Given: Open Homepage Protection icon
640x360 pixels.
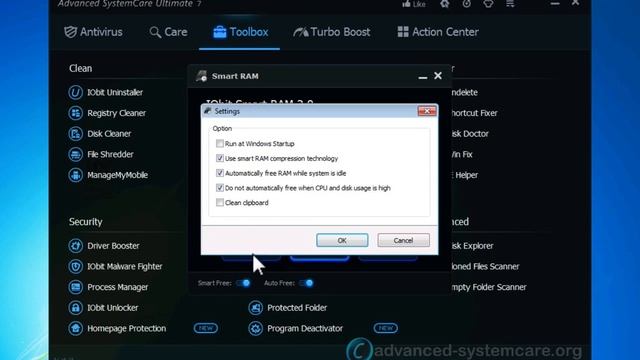Looking at the screenshot, I should point(76,328).
